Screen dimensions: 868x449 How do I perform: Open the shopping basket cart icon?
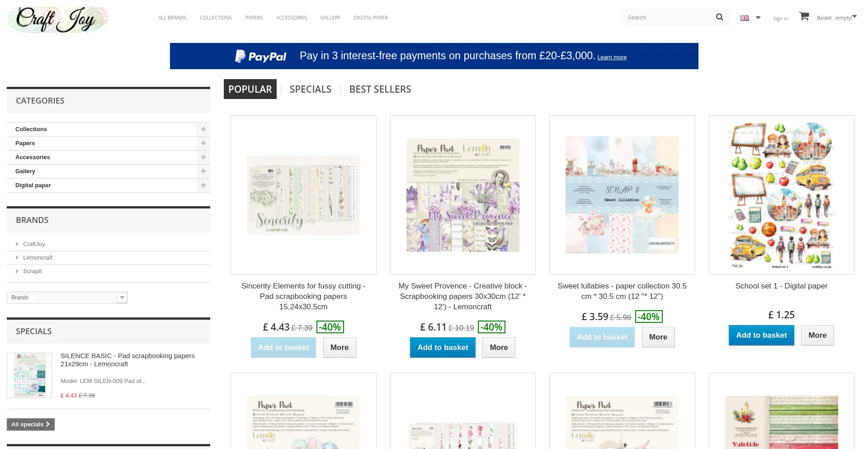(804, 17)
